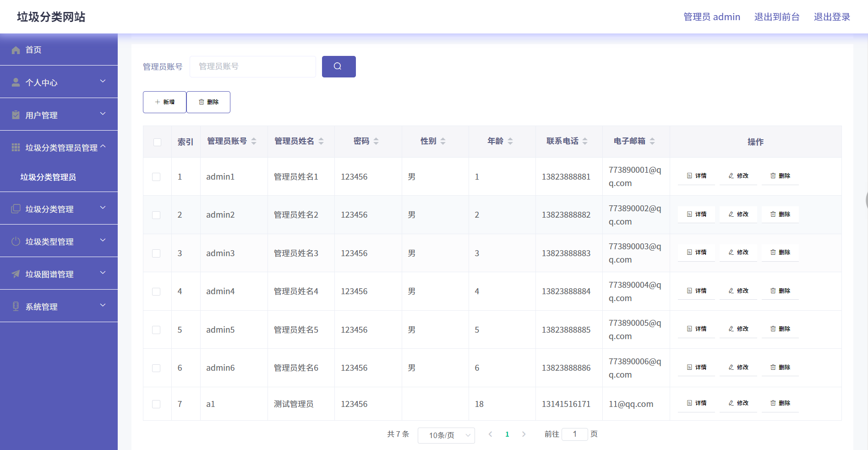Expand 垃圾类型管理 menu chevron
Viewport: 868px width, 450px height.
103,240
